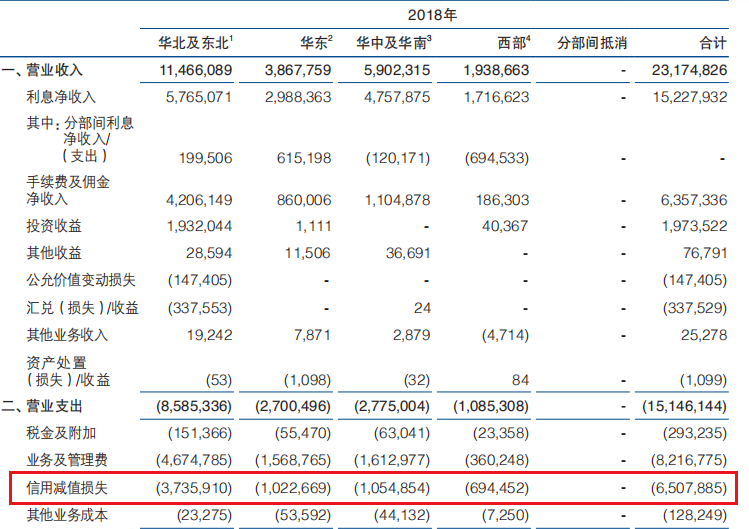Click the 西部 column header
This screenshot has height=529, width=749.
tap(514, 43)
